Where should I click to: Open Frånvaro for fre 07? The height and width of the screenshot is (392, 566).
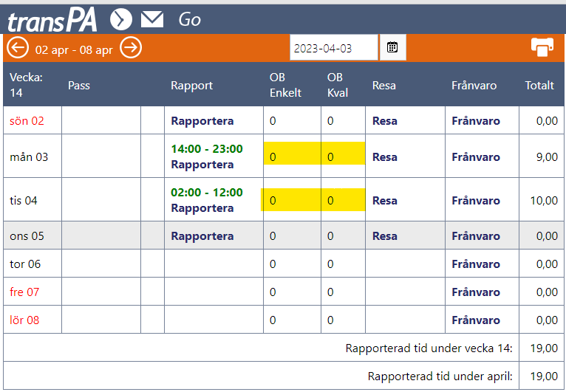tap(476, 292)
